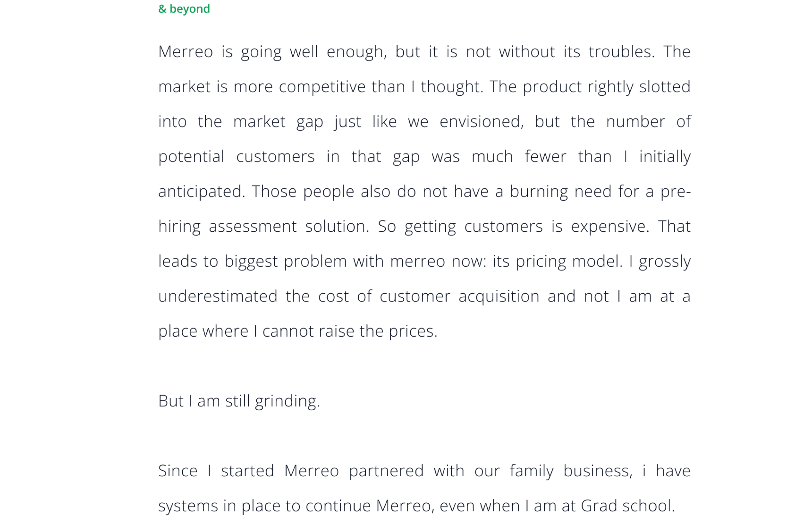Click the sentence "But I am still grinding."
Viewport: 812px width, 524px height.
click(239, 401)
